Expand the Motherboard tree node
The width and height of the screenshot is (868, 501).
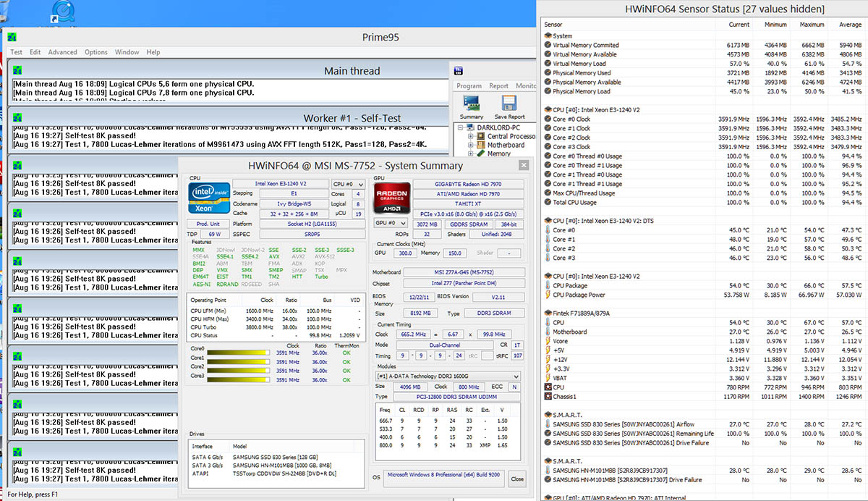pos(470,145)
